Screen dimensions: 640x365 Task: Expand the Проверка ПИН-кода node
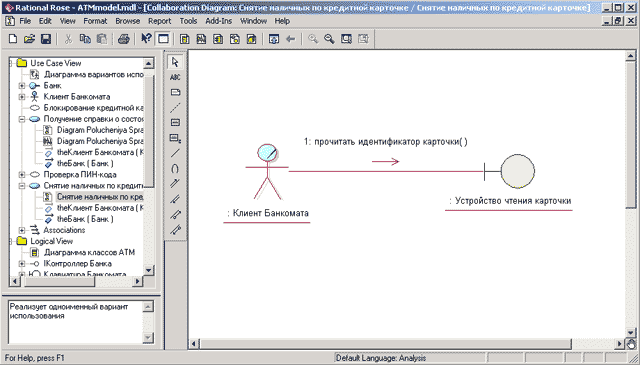22,175
